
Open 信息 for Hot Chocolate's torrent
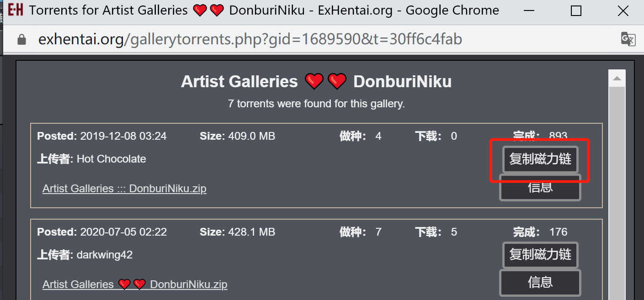click(x=540, y=188)
